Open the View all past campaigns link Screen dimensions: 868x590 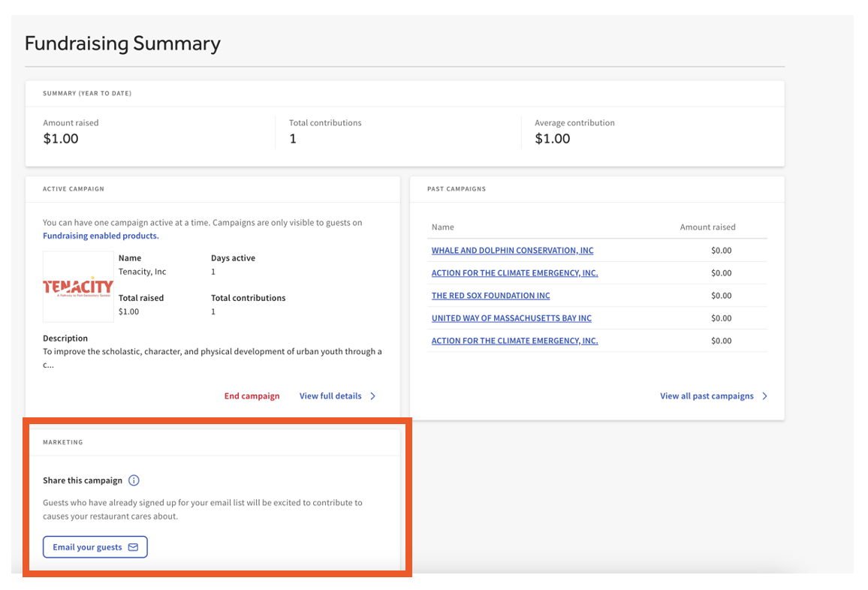tap(707, 396)
